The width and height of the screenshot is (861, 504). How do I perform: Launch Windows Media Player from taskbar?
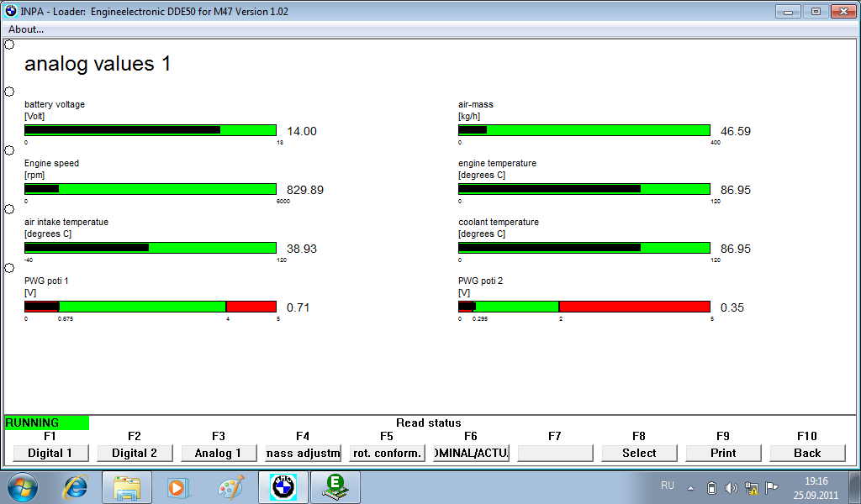[x=177, y=487]
